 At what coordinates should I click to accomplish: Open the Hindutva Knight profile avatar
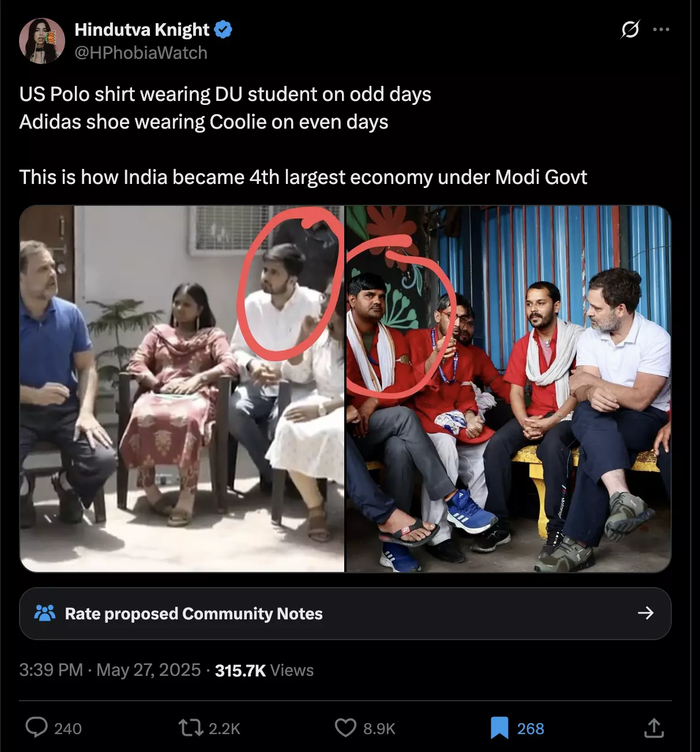(42, 41)
